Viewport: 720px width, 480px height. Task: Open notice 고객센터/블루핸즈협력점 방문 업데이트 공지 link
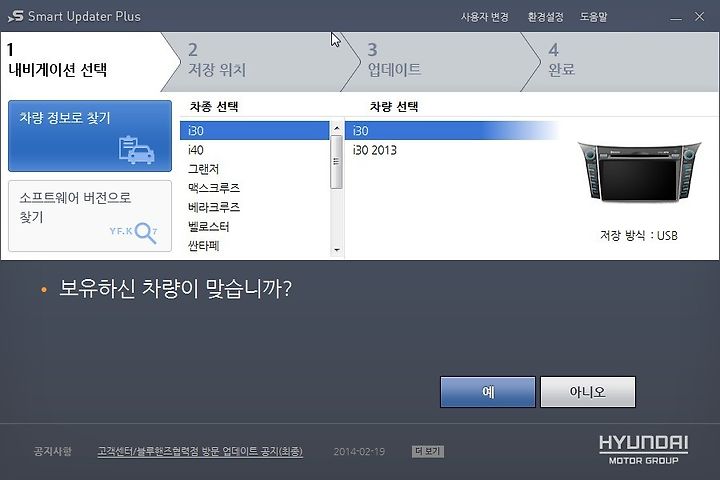tap(200, 451)
